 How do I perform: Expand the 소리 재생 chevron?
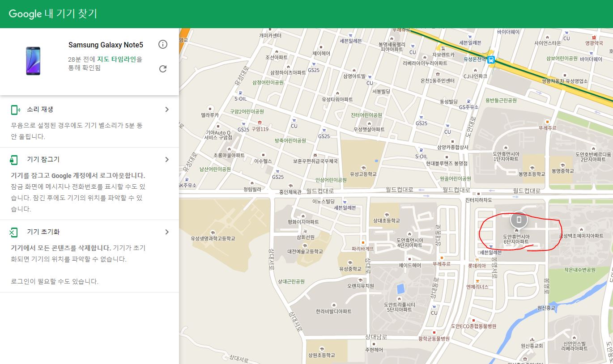[x=167, y=110]
